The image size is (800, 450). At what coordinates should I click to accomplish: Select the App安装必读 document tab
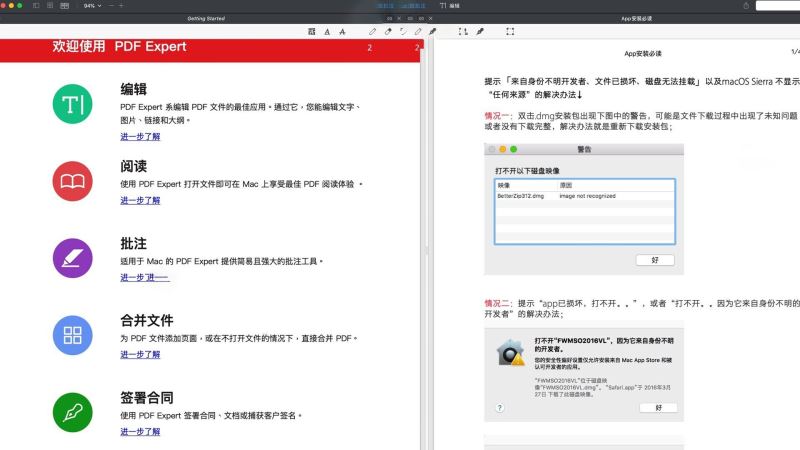click(636, 18)
